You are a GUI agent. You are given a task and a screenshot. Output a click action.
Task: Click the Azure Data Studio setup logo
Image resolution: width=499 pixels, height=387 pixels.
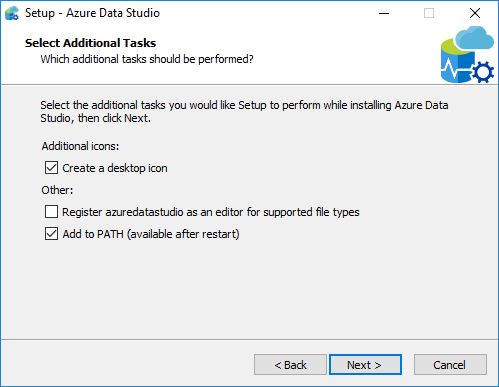coord(467,55)
